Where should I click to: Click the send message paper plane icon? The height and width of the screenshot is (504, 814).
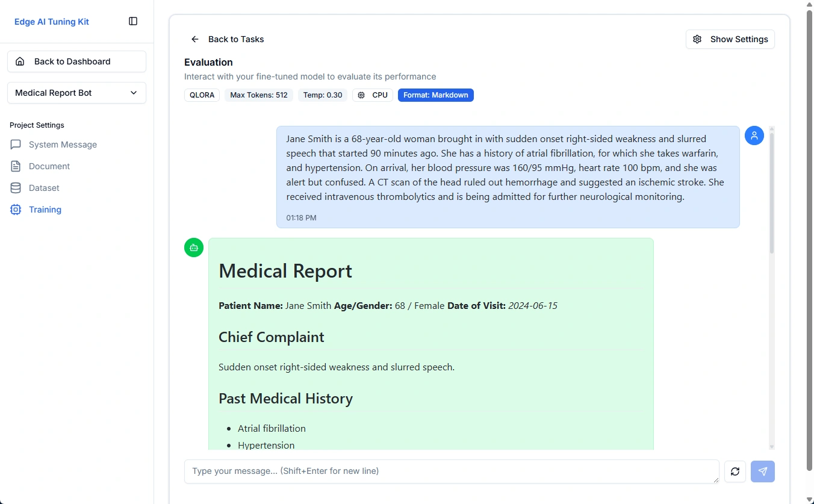763,471
